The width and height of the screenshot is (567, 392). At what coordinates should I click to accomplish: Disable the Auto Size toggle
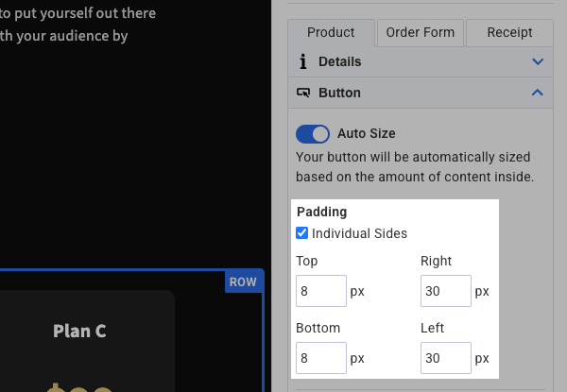pos(313,133)
